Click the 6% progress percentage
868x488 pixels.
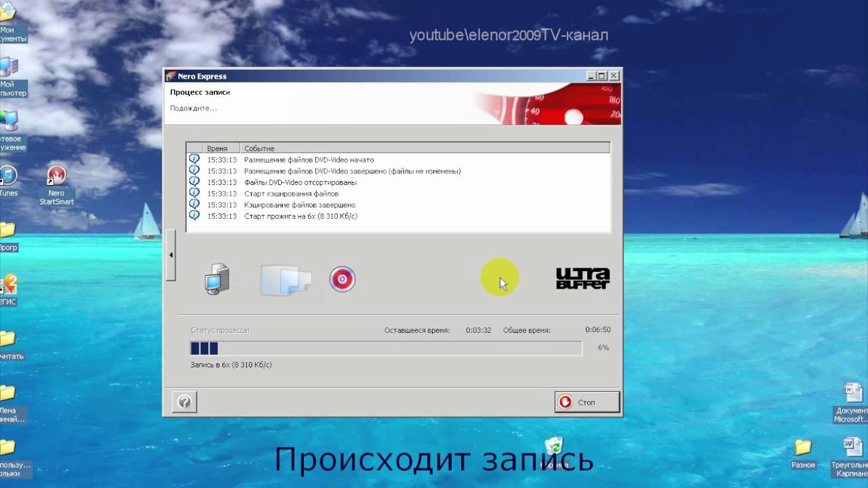[604, 348]
